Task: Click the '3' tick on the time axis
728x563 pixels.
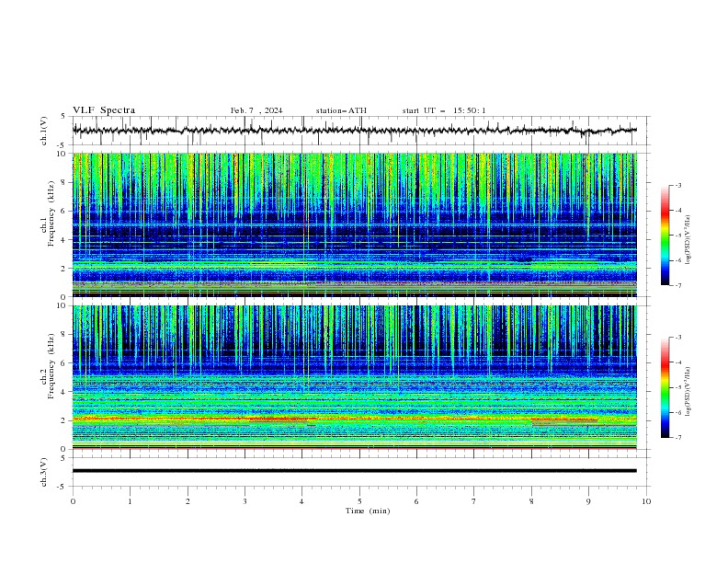Action: point(245,501)
